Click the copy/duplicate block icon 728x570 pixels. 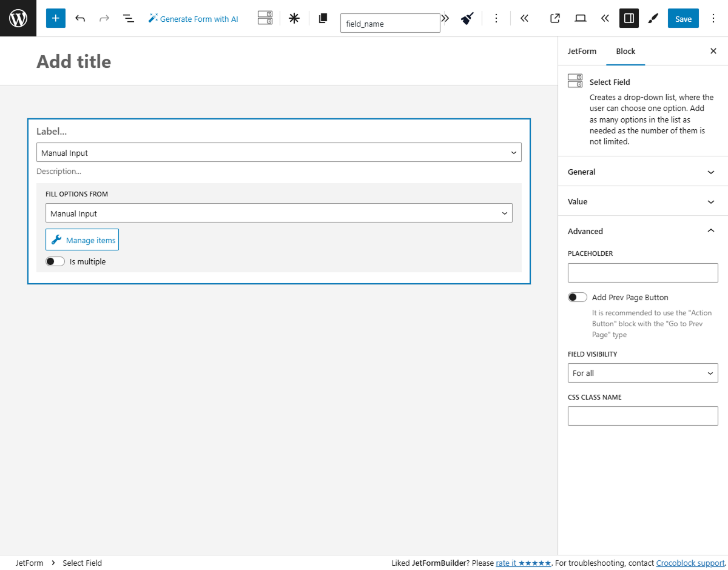322,18
